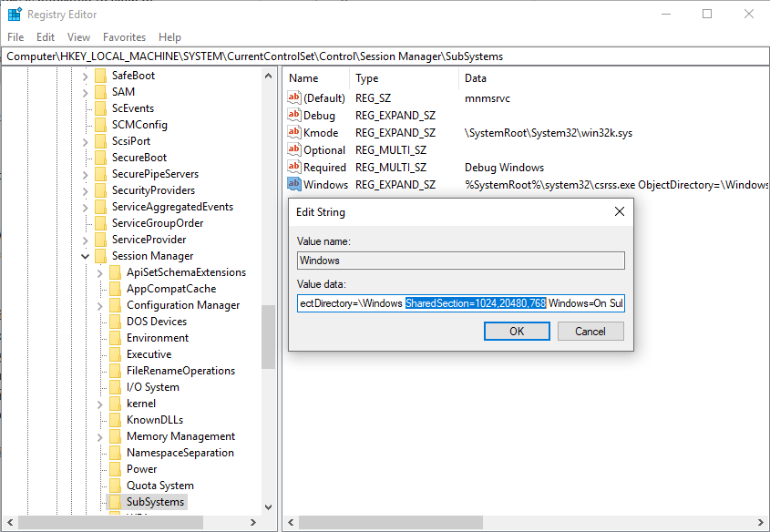This screenshot has width=770, height=532.
Task: Click the Quota System folder icon
Action: [115, 486]
